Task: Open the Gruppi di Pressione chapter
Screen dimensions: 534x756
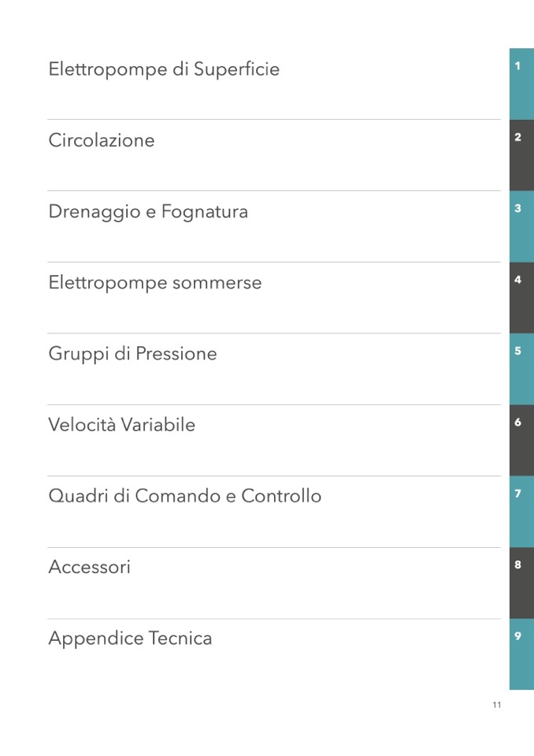Action: click(132, 354)
